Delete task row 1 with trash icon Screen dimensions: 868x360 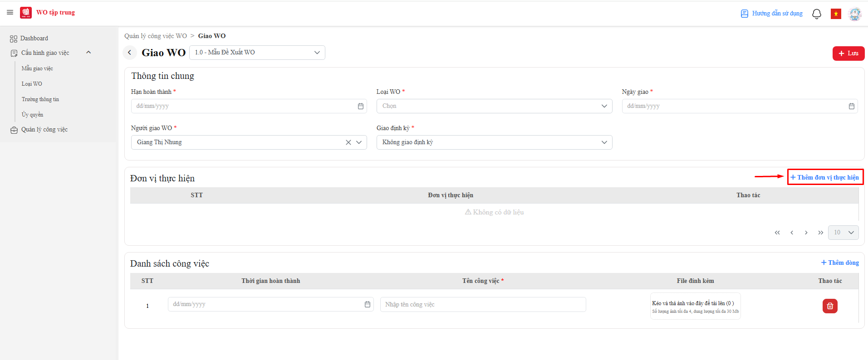point(830,306)
